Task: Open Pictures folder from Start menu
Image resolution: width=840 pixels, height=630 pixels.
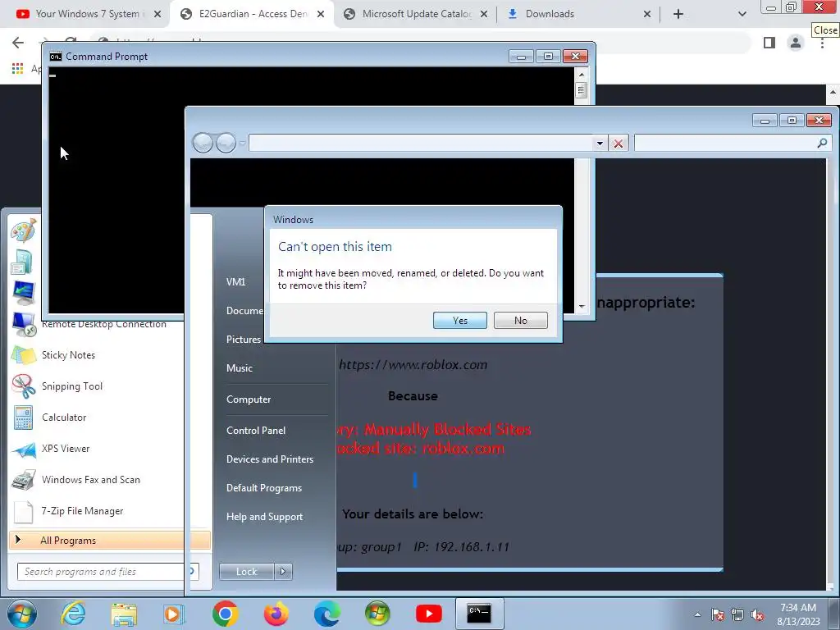Action: (x=243, y=339)
